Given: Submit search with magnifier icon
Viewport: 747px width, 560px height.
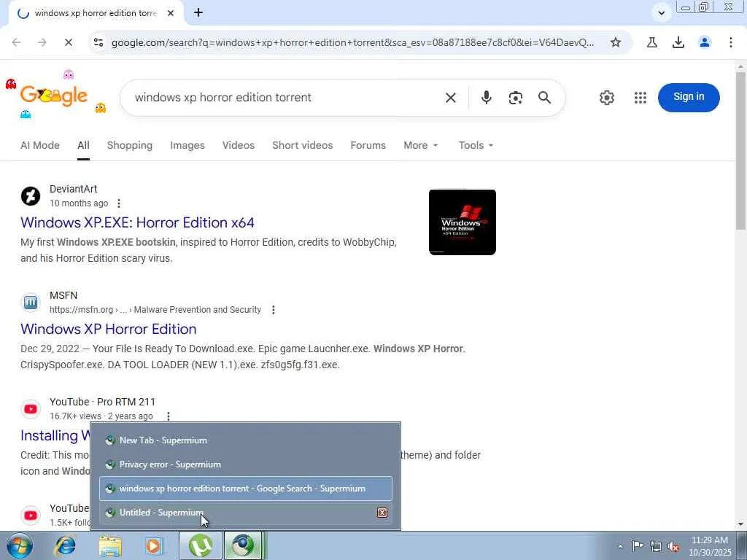Looking at the screenshot, I should [x=544, y=98].
